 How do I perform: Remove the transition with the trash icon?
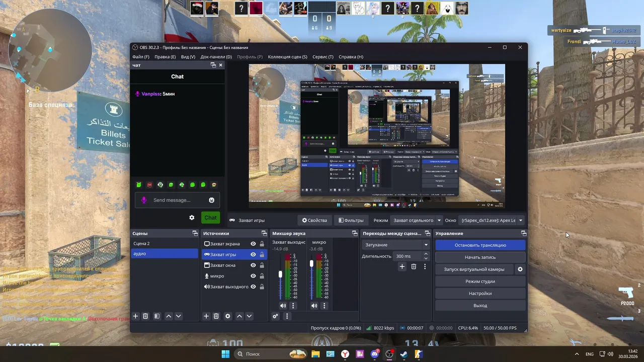414,266
